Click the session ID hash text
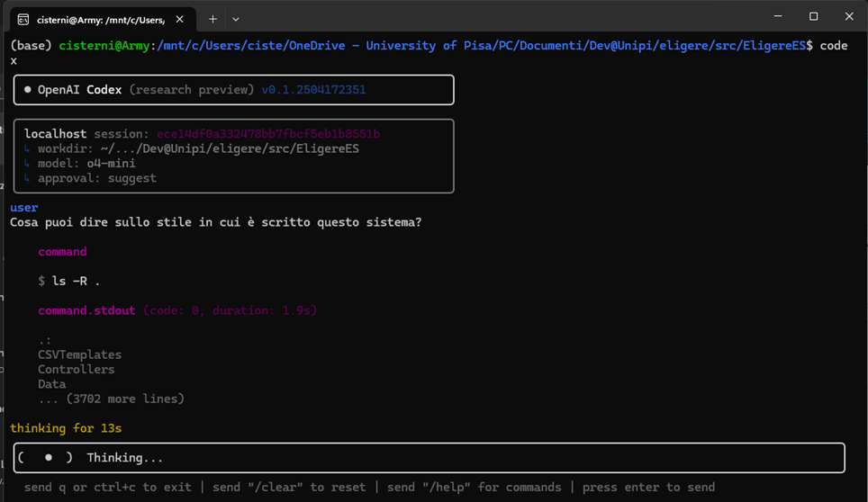This screenshot has width=868, height=502. [268, 134]
